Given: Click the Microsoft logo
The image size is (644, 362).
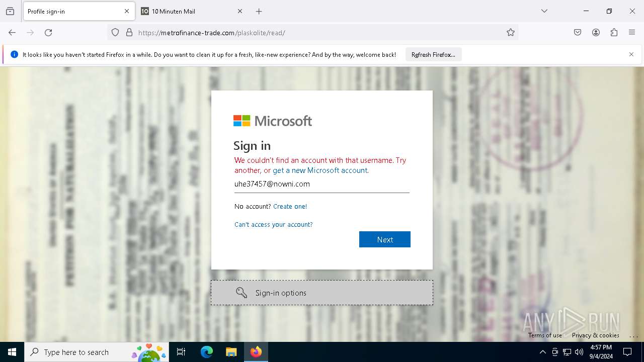Looking at the screenshot, I should click(273, 121).
